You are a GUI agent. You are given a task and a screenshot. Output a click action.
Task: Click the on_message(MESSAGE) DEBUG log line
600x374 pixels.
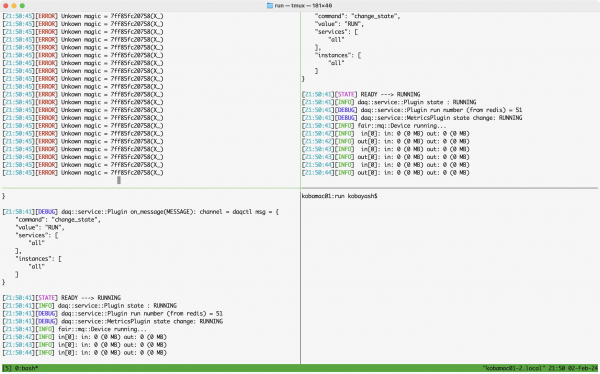[x=141, y=212]
